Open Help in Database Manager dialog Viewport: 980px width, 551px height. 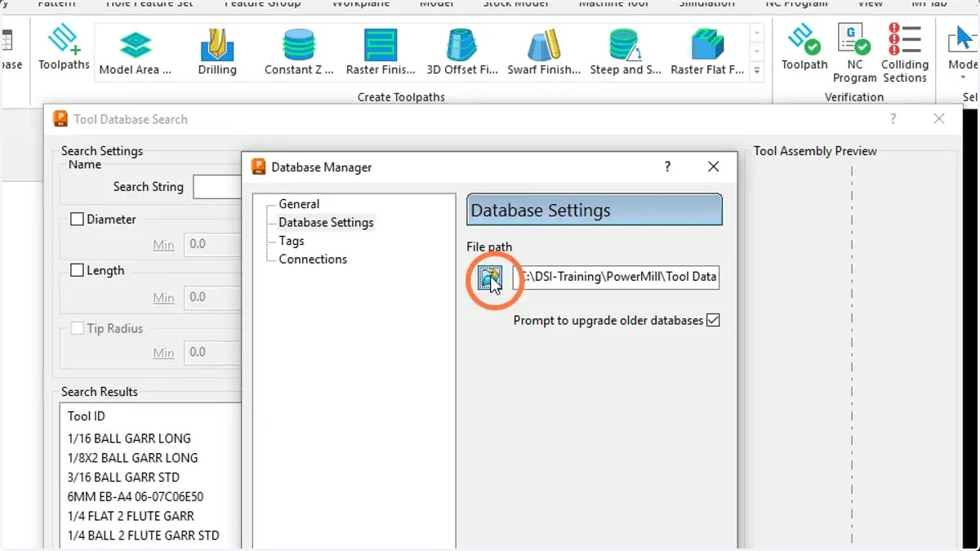tap(667, 167)
